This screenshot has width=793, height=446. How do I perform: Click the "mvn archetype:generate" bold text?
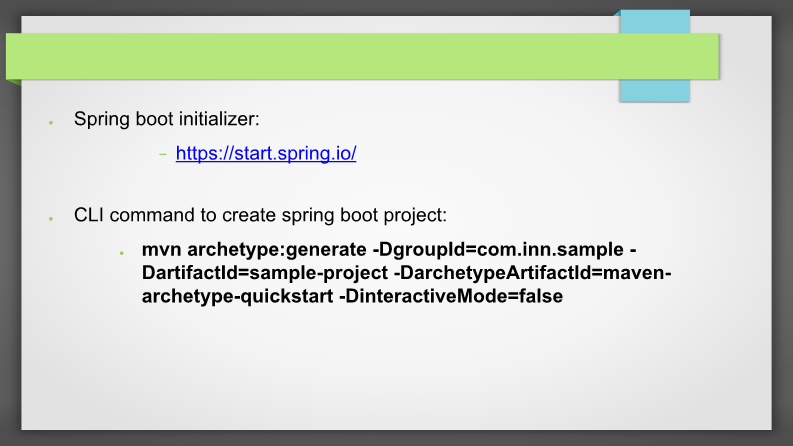pyautogui.click(x=254, y=250)
